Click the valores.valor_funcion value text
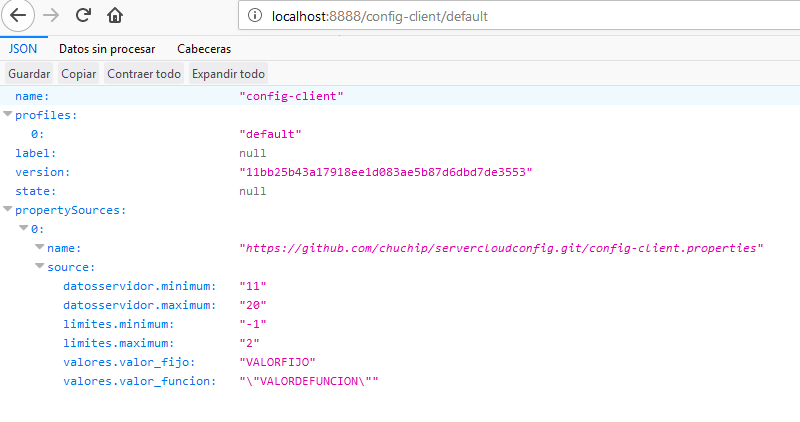 [x=310, y=381]
